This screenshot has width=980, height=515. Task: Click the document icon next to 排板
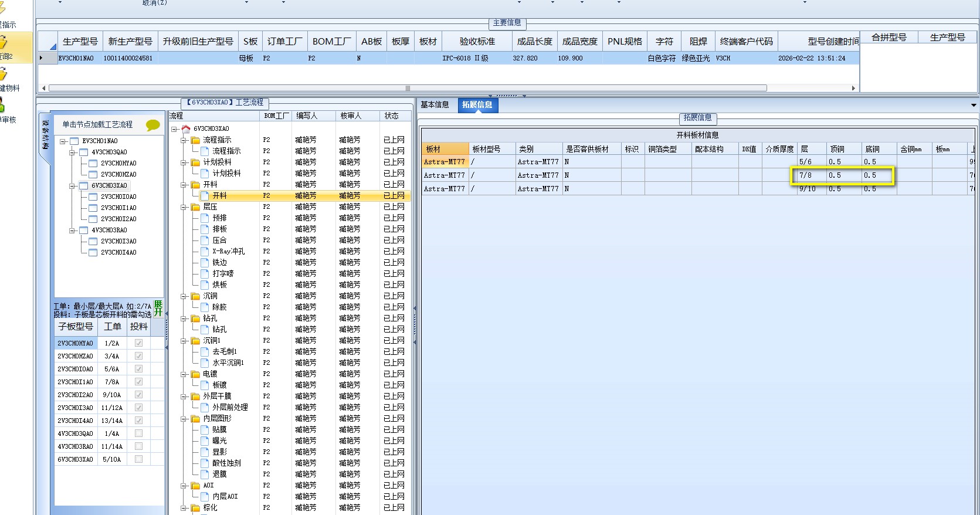(205, 229)
